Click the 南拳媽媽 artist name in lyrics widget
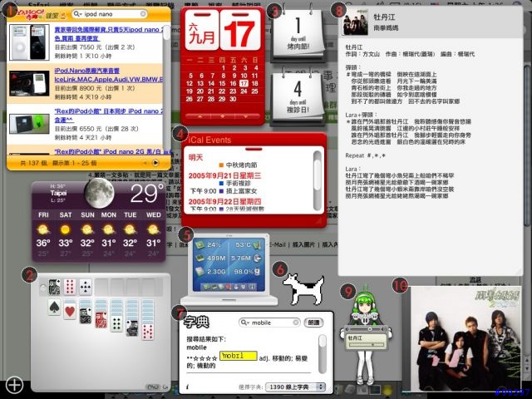The width and height of the screenshot is (532, 399). [x=386, y=28]
